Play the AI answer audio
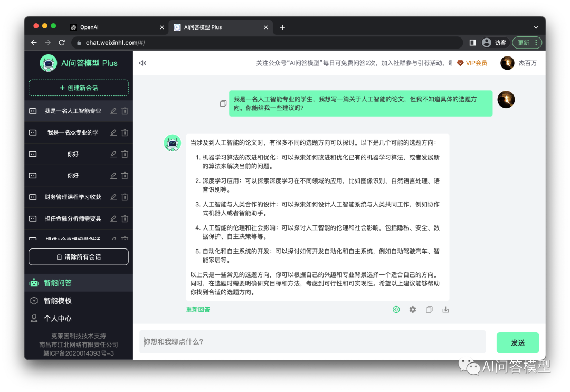 396,309
